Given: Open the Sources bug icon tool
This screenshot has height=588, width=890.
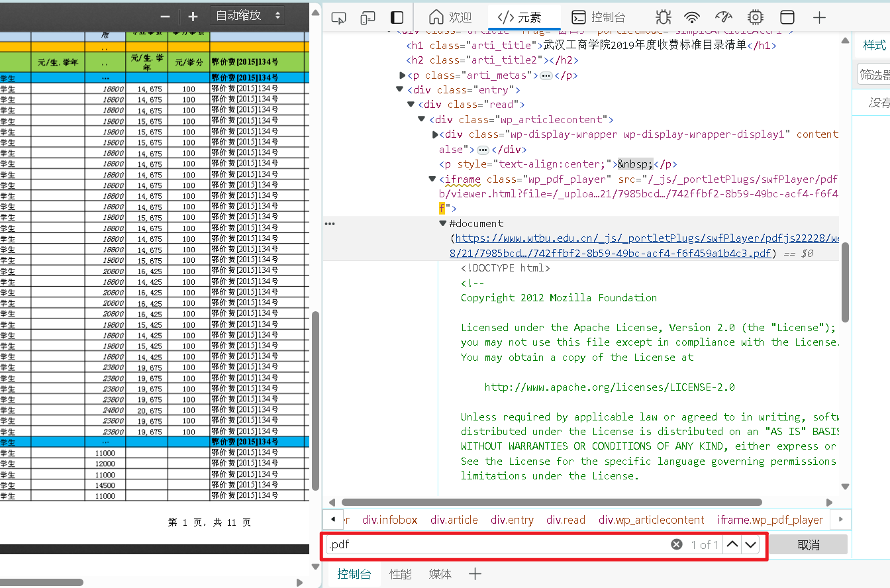Looking at the screenshot, I should coord(663,17).
